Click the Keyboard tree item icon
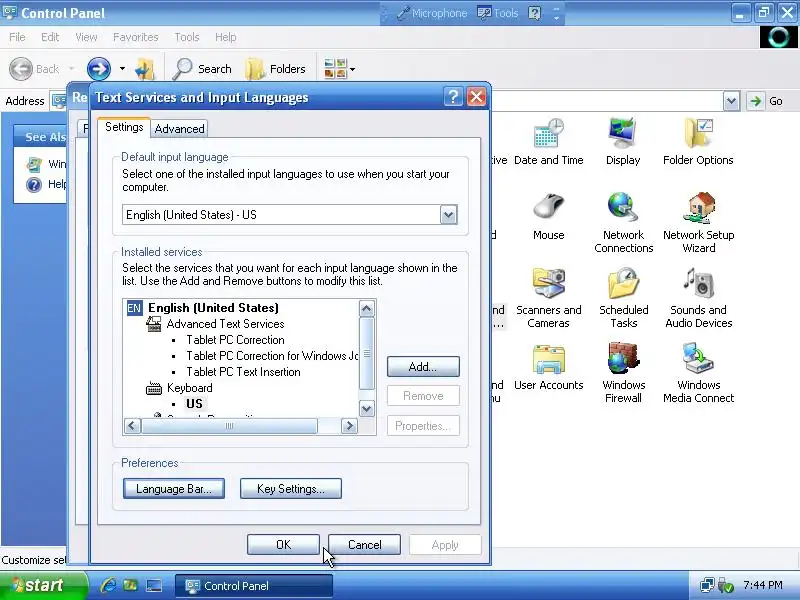This screenshot has width=800, height=600. pyautogui.click(x=154, y=388)
